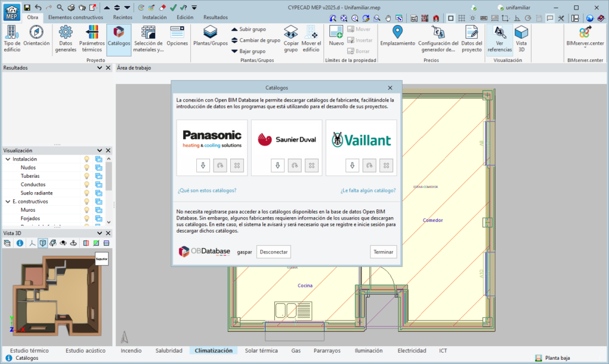The width and height of the screenshot is (609, 364).
Task: Open Datos generales settings
Action: click(x=65, y=36)
